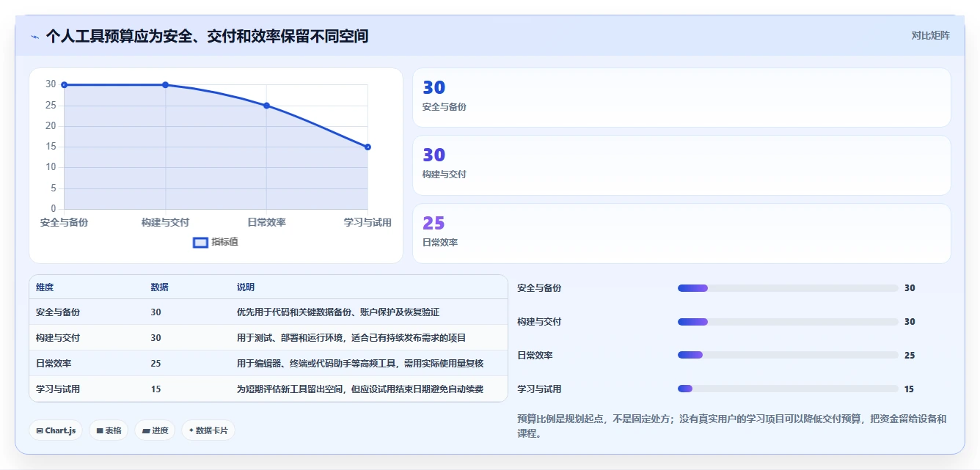
Task: Click the value 15 right of the 学习与试用 progress bar
Action: click(x=909, y=389)
